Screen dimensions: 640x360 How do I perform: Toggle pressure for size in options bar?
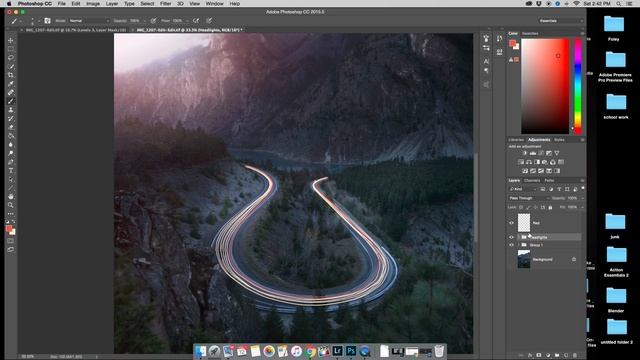click(x=209, y=20)
